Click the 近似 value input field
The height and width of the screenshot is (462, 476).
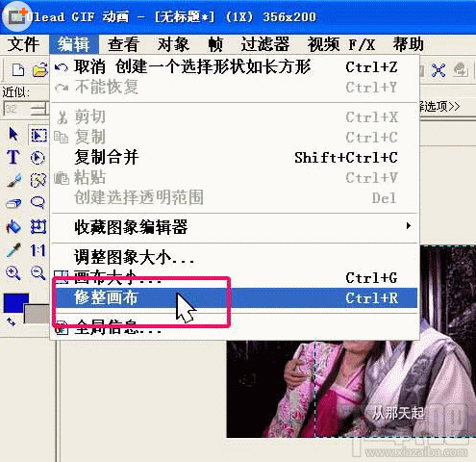(16, 109)
